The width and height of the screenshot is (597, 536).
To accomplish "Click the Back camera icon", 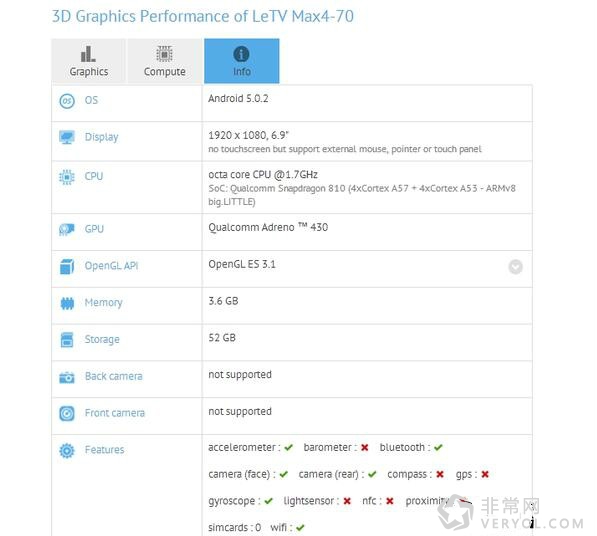I will click(x=67, y=377).
